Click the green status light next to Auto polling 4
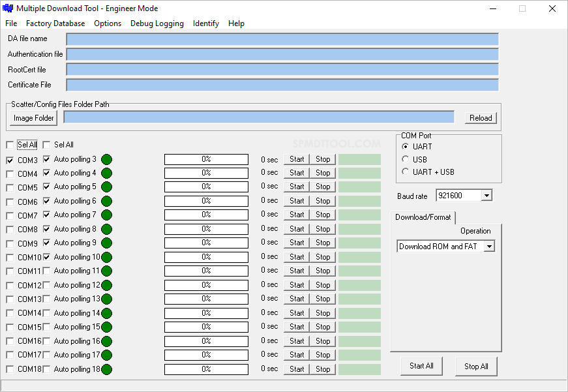 point(106,173)
